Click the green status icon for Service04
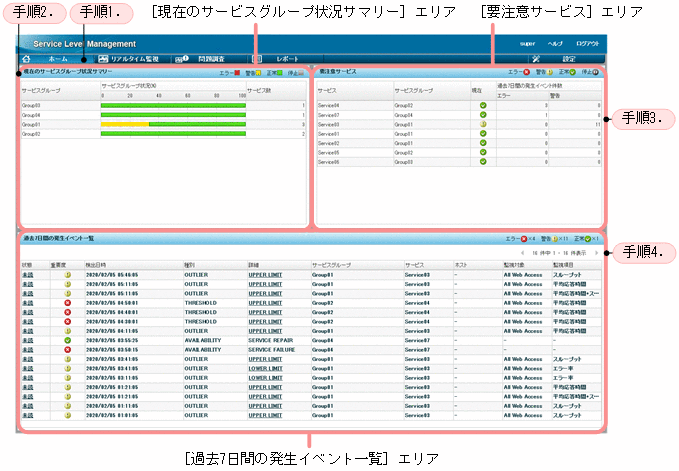The width and height of the screenshot is (679, 471). (x=483, y=105)
